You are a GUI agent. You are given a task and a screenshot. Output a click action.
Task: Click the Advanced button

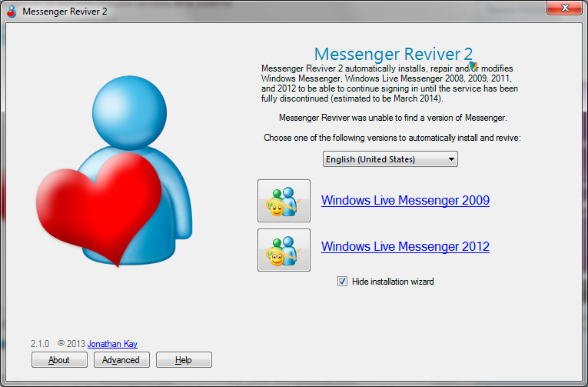pos(121,360)
